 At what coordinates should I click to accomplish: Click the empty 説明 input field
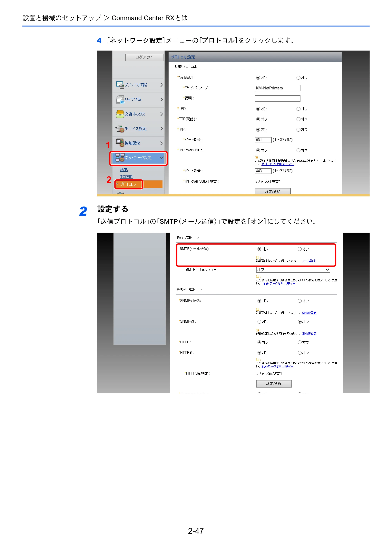click(278, 98)
